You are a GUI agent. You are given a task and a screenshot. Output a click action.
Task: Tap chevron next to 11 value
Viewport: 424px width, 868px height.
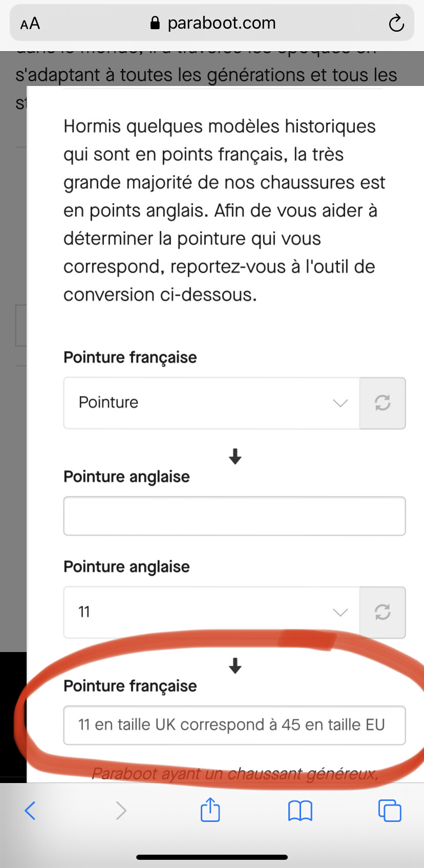click(341, 612)
